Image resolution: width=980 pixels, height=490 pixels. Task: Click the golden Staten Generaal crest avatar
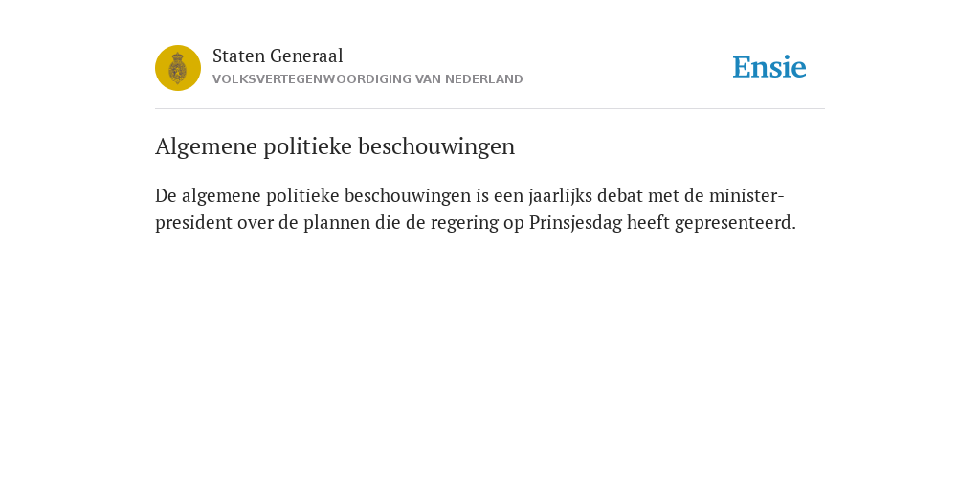click(178, 68)
